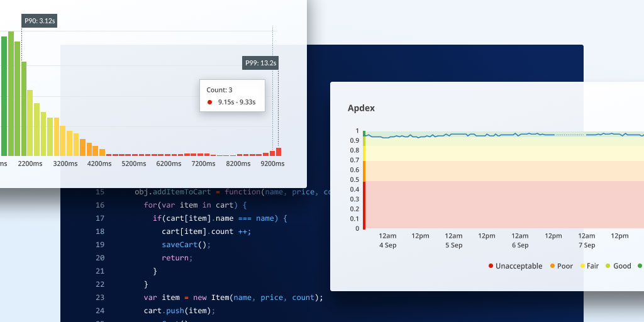Click the 0.5 value on Apdex y-axis

tap(355, 179)
